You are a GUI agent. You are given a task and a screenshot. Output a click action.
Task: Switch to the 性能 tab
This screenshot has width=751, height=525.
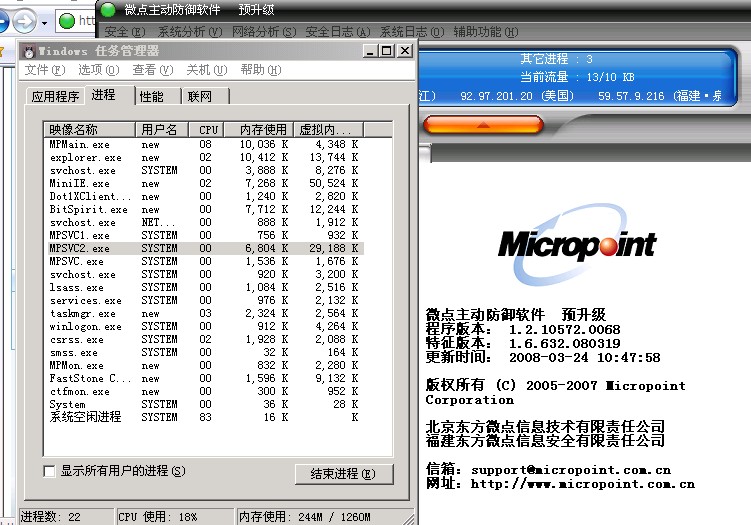pyautogui.click(x=158, y=97)
